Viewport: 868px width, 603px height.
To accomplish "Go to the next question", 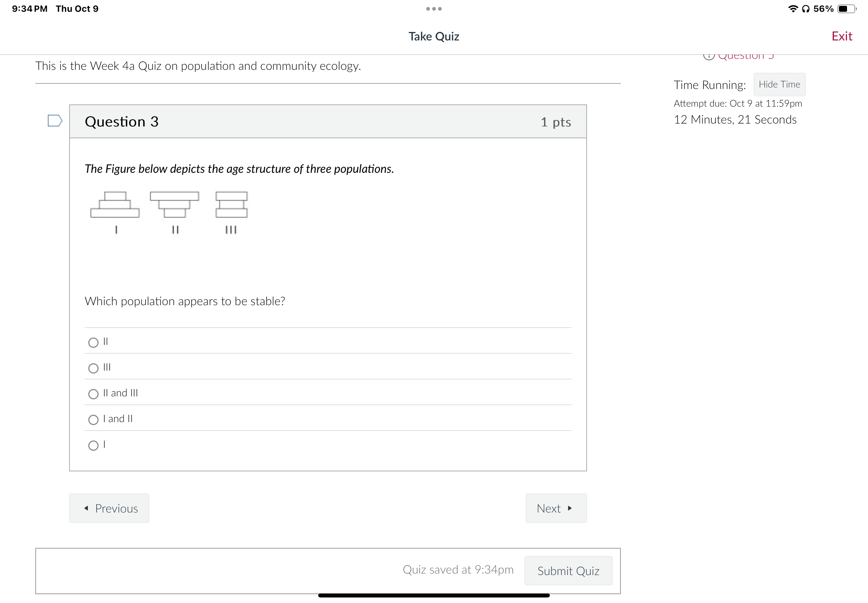I will click(x=555, y=508).
